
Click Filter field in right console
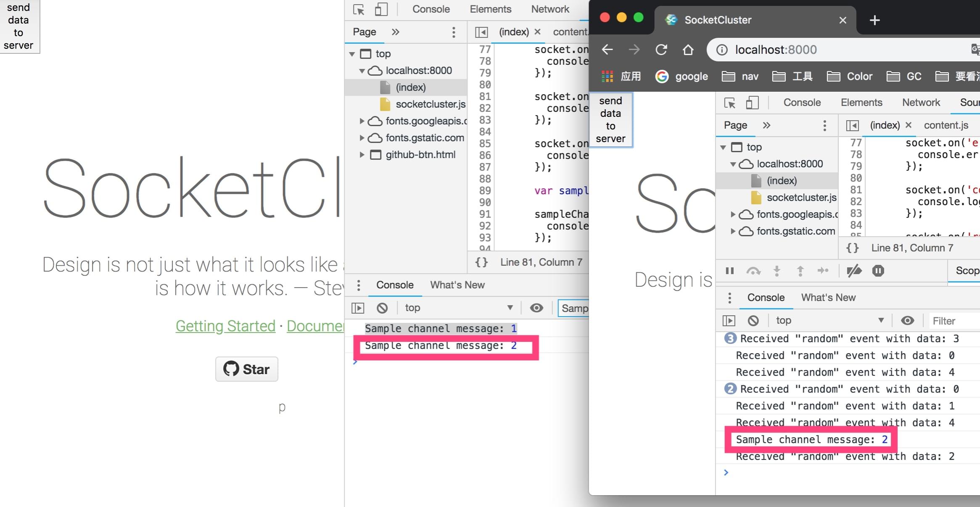(954, 321)
